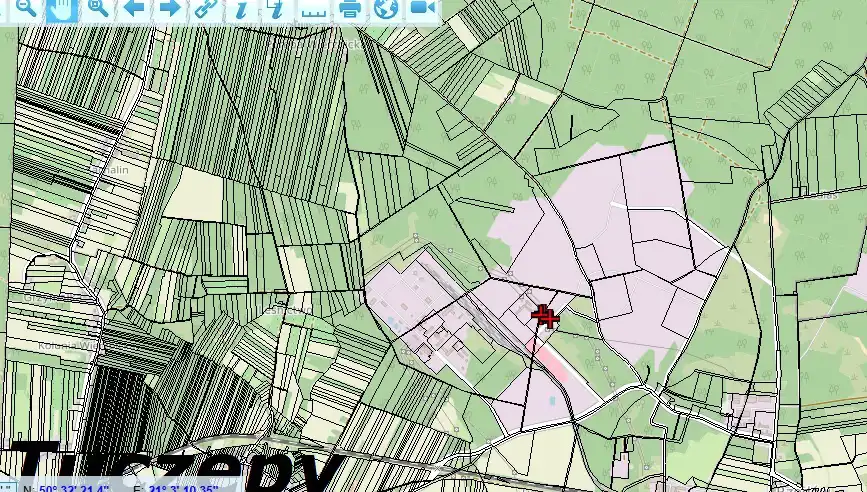Choose the second info tool with selection box
867x492 pixels.
pos(277,9)
